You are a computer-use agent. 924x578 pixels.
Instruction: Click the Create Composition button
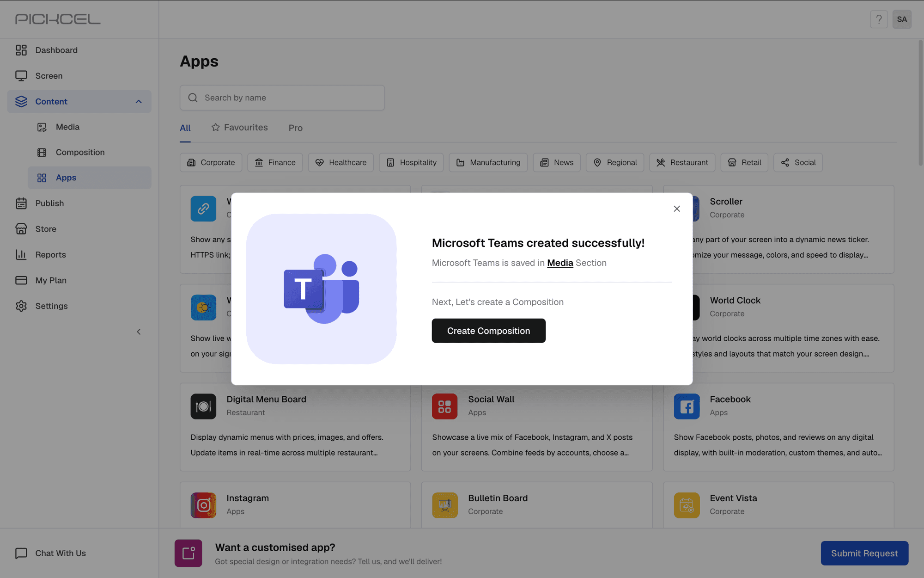pos(488,331)
